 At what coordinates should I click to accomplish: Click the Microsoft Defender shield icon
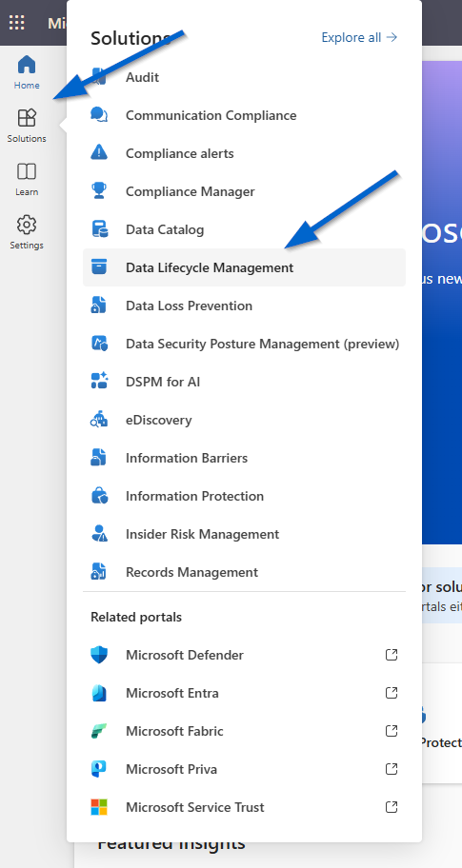click(99, 655)
